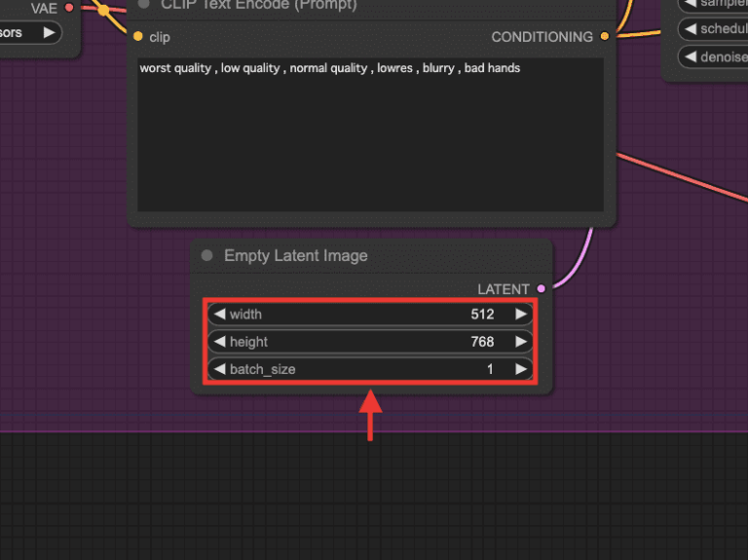Click denoise left arrow

coord(691,56)
